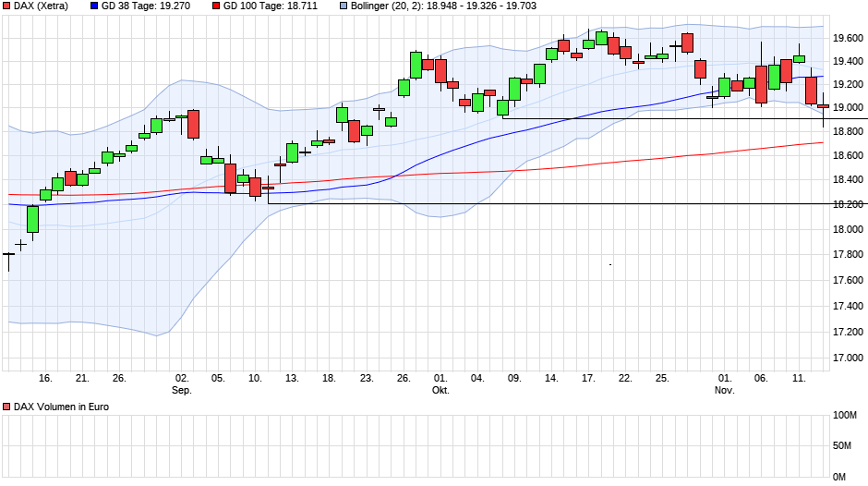868x486 pixels.
Task: Click the 17.800 price axis label
Action: tap(848, 254)
